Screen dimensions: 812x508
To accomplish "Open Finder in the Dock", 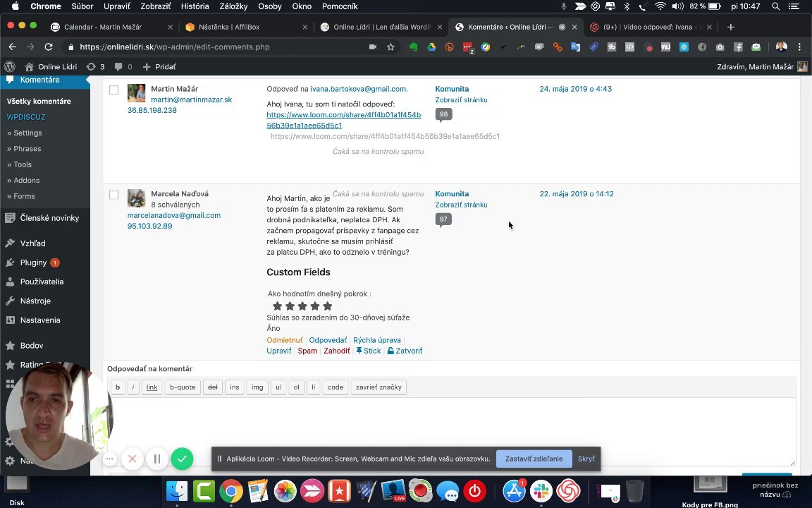I will click(177, 490).
